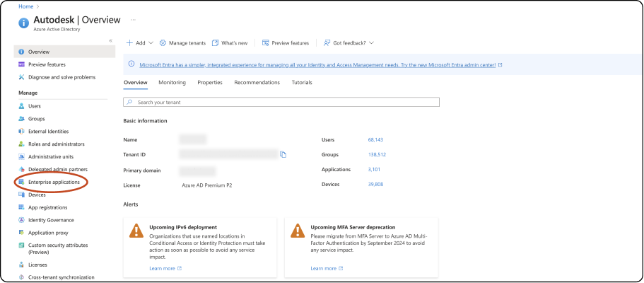Click Learn more under MFA Server deprecation

[327, 269]
